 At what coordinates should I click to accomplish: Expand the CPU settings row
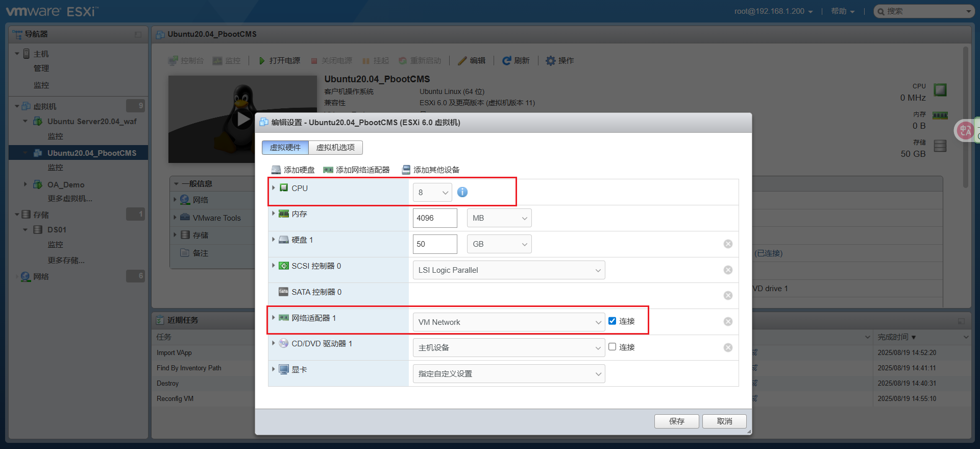tap(274, 188)
